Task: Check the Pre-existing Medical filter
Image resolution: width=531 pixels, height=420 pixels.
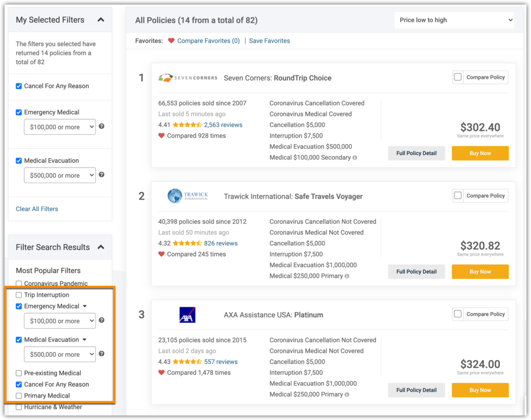Action: 19,373
